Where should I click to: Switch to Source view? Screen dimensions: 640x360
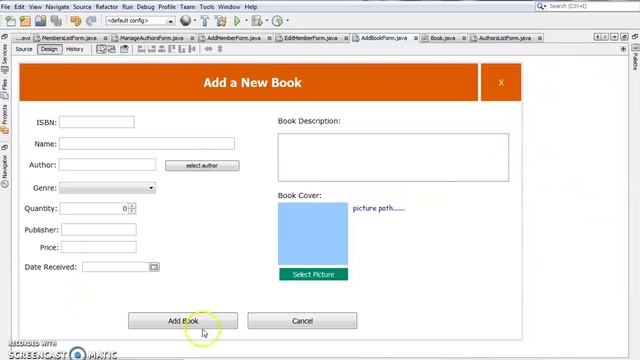point(24,49)
